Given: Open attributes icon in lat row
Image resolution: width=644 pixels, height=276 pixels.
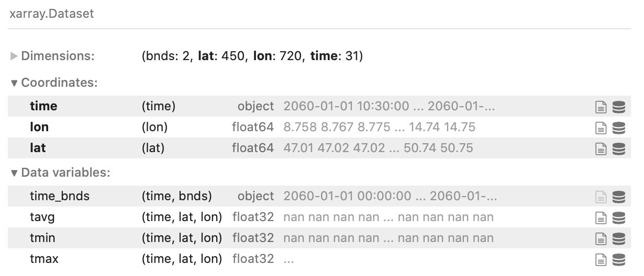Looking at the screenshot, I should (x=601, y=148).
